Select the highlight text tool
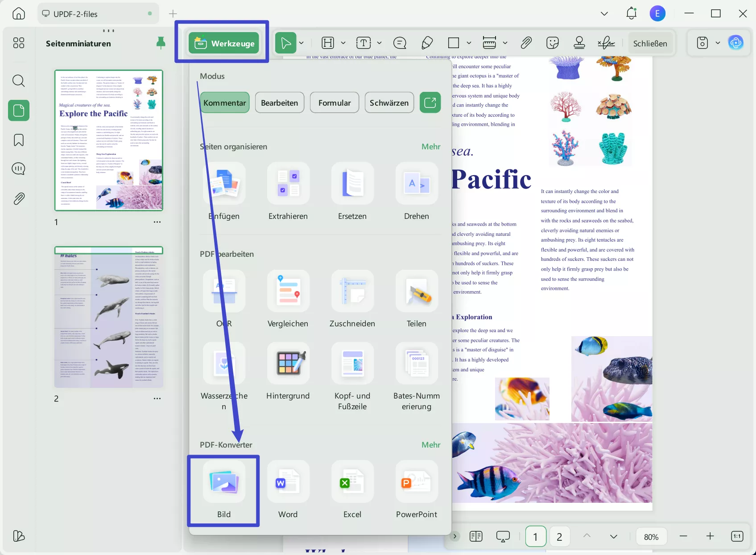Screen dimensions: 756x555 (x=328, y=43)
